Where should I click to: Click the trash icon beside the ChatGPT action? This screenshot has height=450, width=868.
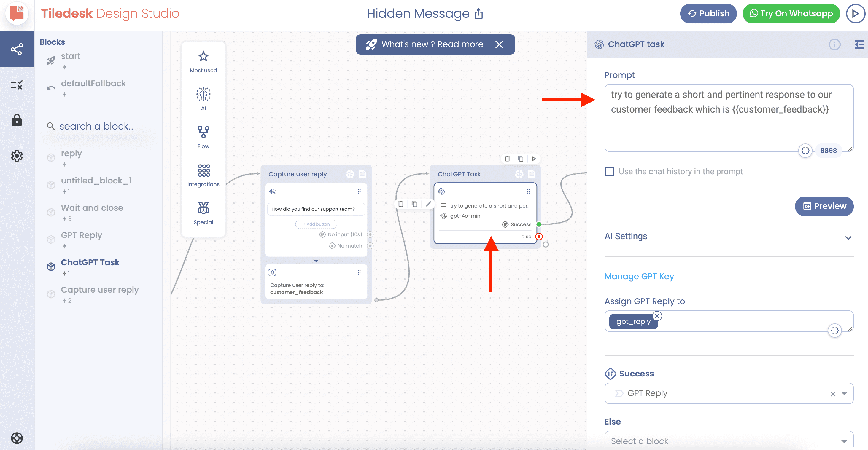(x=401, y=204)
